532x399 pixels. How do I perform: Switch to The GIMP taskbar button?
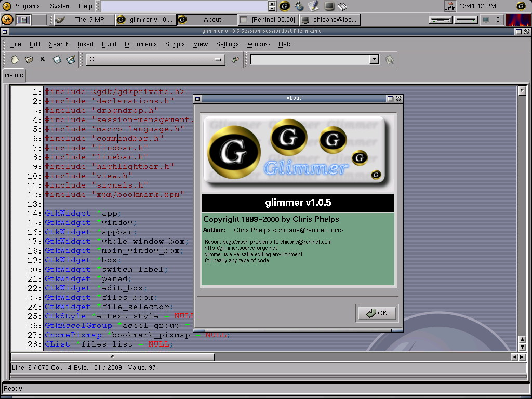[x=84, y=20]
